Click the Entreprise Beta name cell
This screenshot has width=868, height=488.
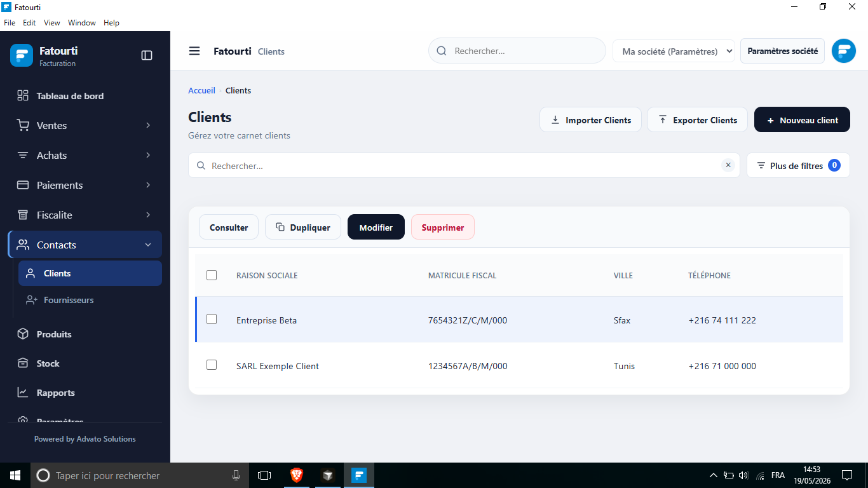click(266, 320)
